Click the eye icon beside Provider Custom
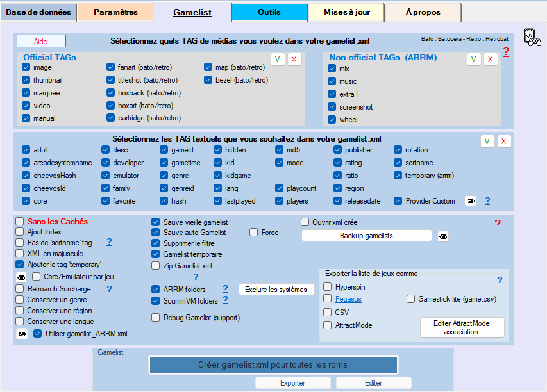This screenshot has width=547, height=392. click(470, 201)
